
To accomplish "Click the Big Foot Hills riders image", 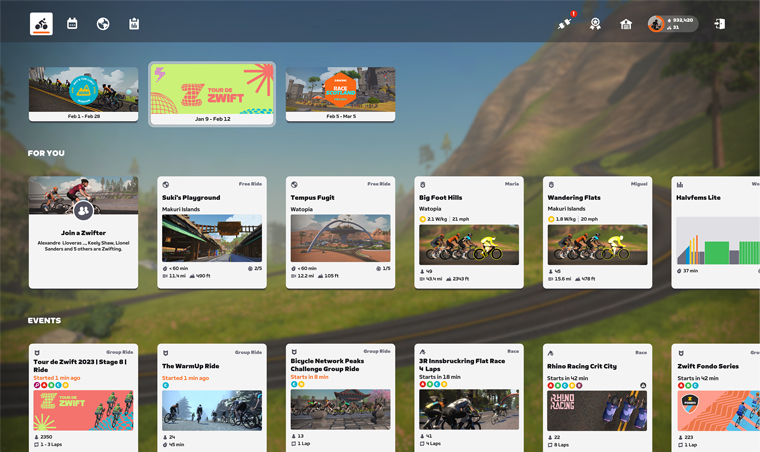I will pos(469,245).
